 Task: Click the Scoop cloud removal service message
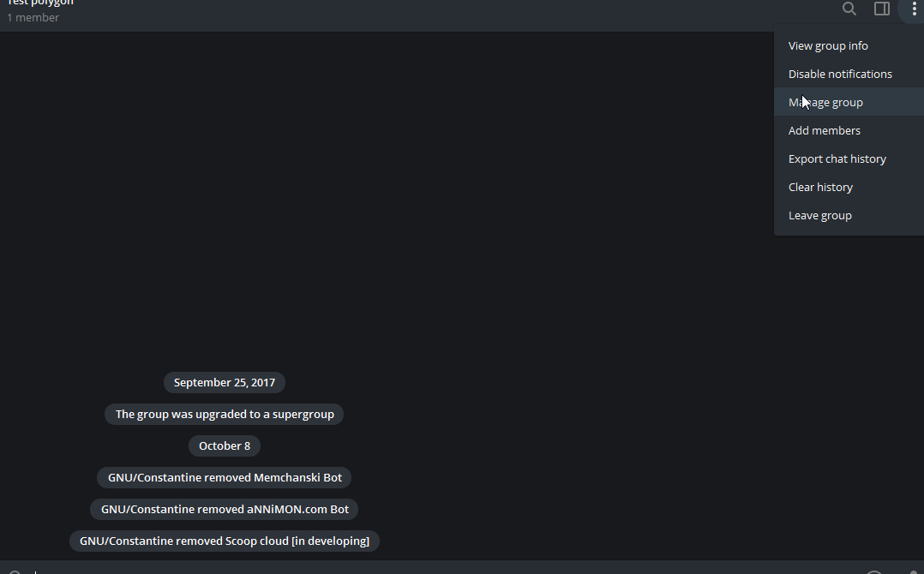[224, 541]
